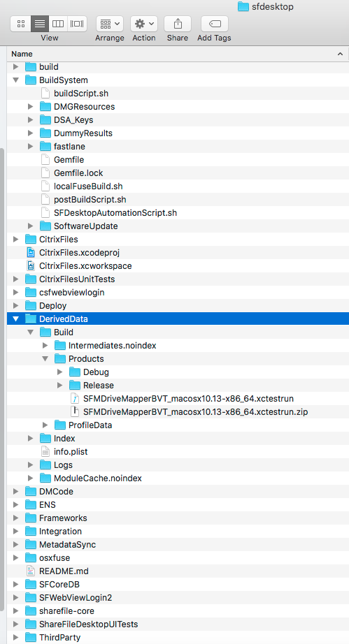Select the postBuildScript.sh file icon
The height and width of the screenshot is (644, 349).
[45, 200]
